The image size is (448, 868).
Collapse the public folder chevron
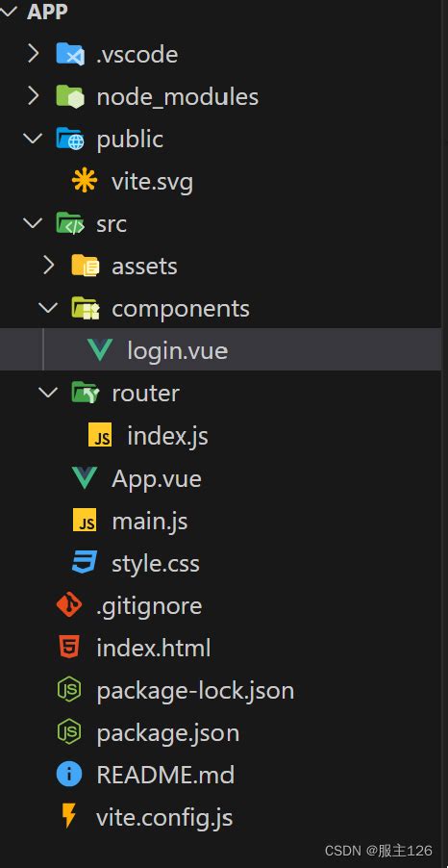pyautogui.click(x=34, y=139)
